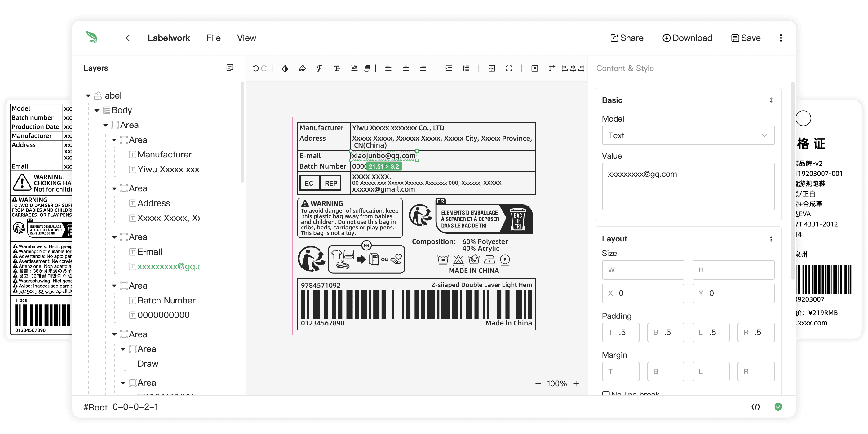Collapse the Basic section
The width and height of the screenshot is (868, 434).
[x=771, y=100]
